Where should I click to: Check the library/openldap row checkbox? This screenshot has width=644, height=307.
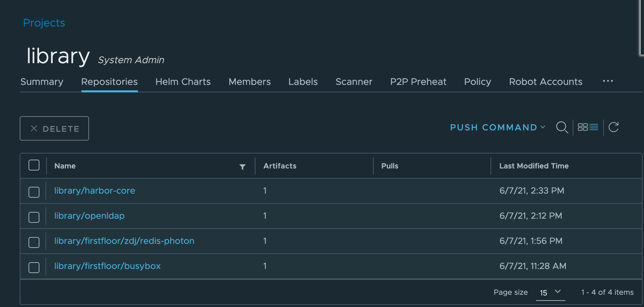[34, 217]
